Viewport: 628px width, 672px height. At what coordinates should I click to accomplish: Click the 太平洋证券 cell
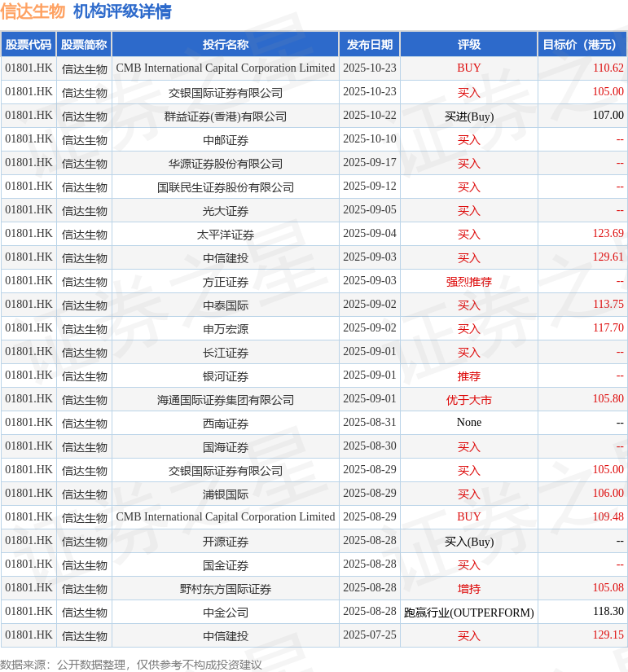click(226, 234)
